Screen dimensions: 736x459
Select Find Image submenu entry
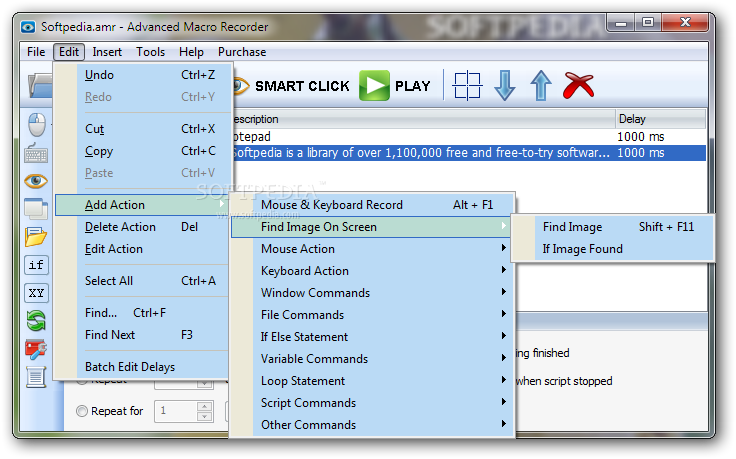coord(613,227)
